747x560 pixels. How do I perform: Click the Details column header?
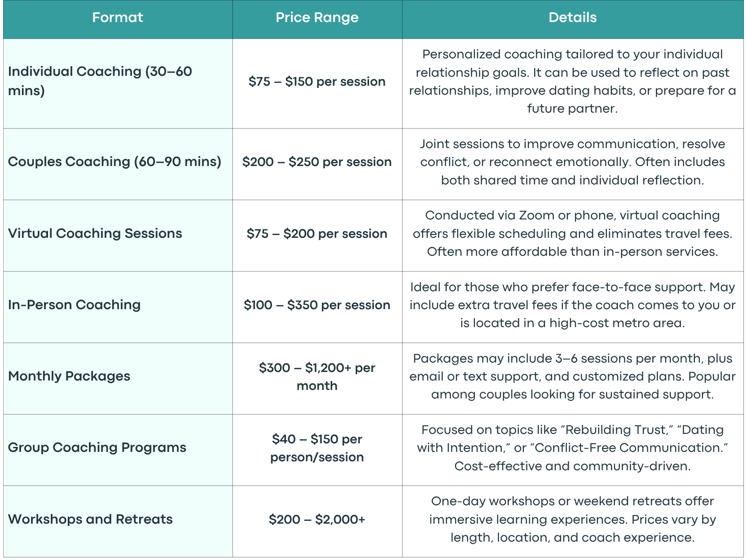(572, 17)
